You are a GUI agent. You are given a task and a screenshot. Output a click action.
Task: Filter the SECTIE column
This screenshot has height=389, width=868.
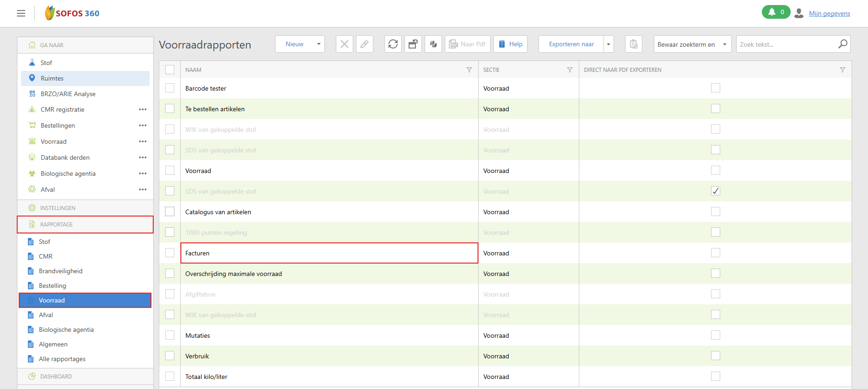point(570,70)
